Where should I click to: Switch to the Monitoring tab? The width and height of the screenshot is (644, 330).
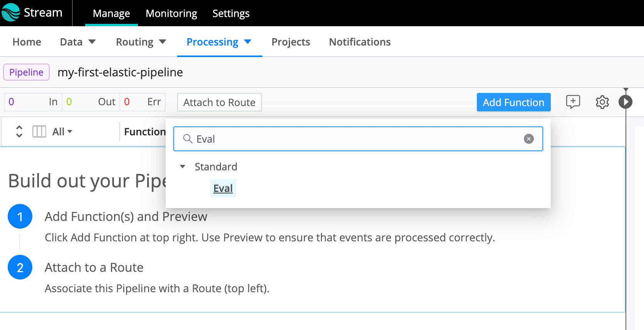[x=171, y=13]
